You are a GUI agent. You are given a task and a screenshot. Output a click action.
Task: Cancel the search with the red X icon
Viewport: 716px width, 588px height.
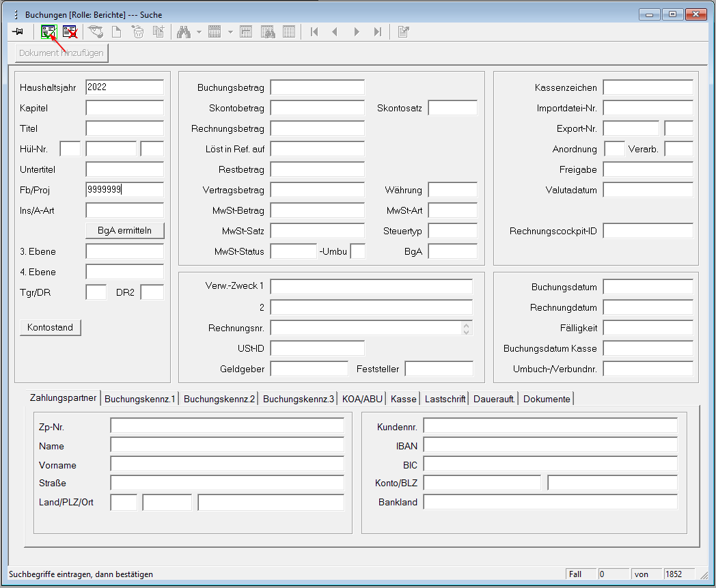click(70, 31)
